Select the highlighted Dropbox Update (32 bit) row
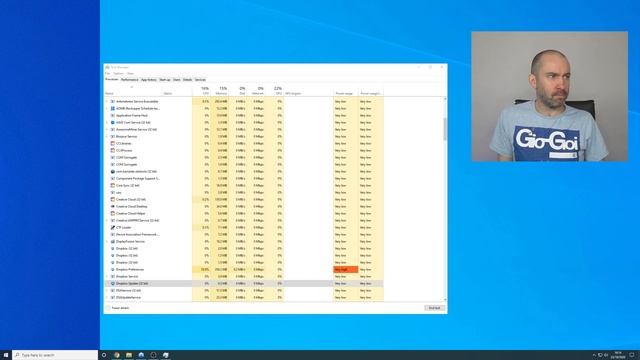Viewport: 640px width, 360px height. coord(244,283)
